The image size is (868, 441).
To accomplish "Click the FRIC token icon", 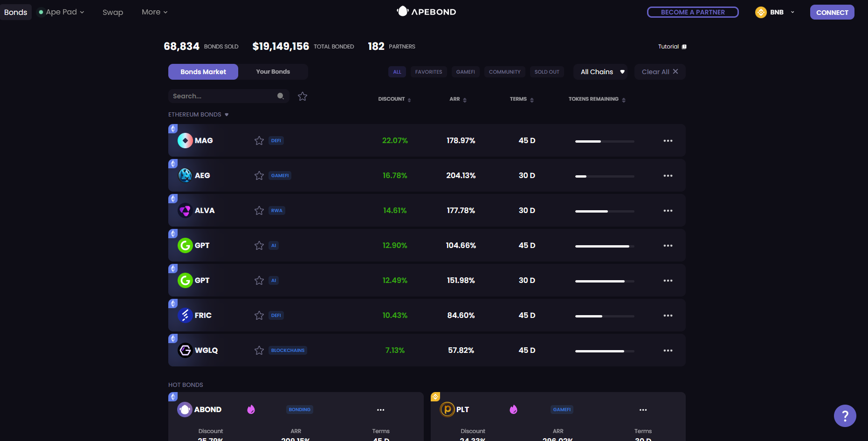I will click(185, 315).
